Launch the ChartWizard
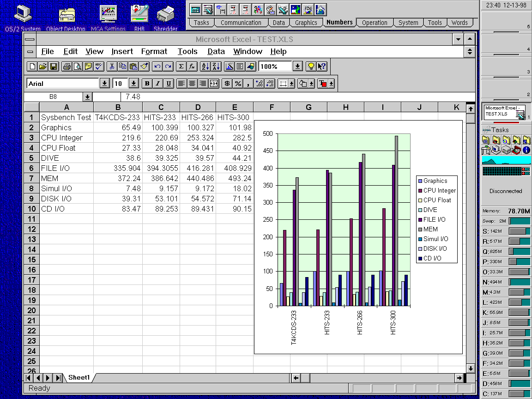Viewport: 532px width, 399px height. click(x=230, y=66)
